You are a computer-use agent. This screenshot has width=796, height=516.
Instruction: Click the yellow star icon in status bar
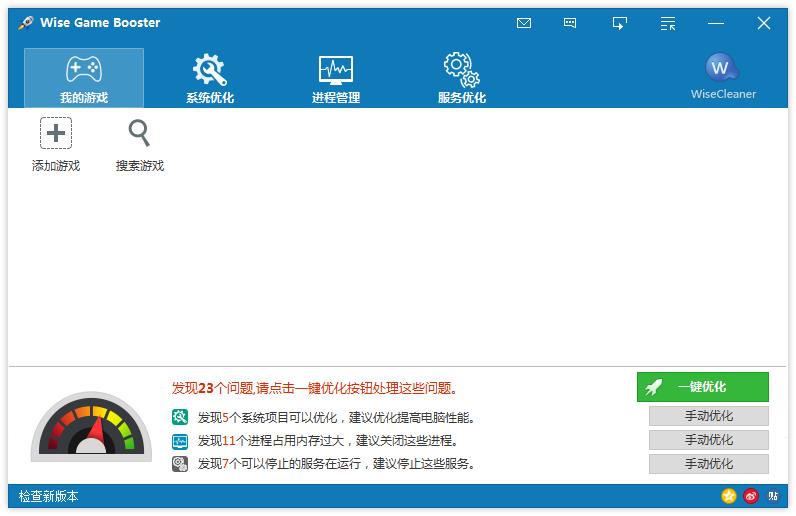pos(729,496)
